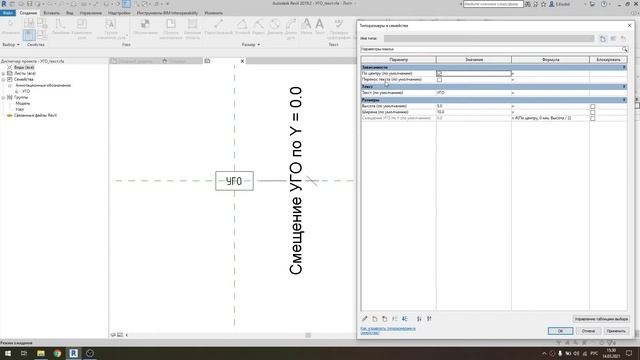
Task: Collapse the Текст parameter group
Action: click(x=624, y=87)
